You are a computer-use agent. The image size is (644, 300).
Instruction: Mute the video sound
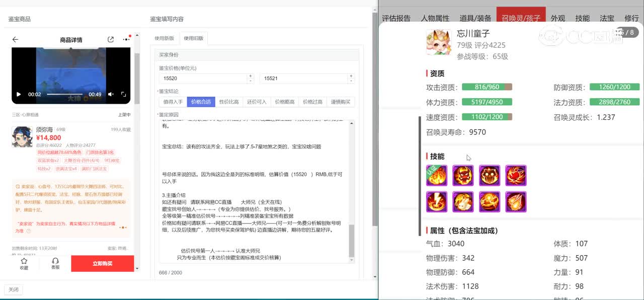(111, 94)
